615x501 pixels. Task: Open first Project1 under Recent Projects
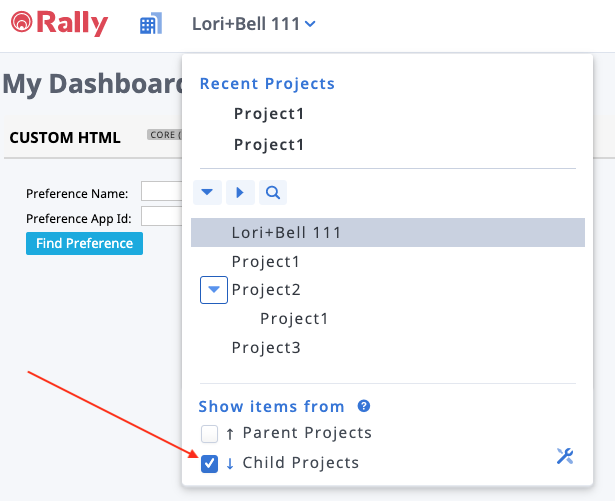click(x=269, y=113)
